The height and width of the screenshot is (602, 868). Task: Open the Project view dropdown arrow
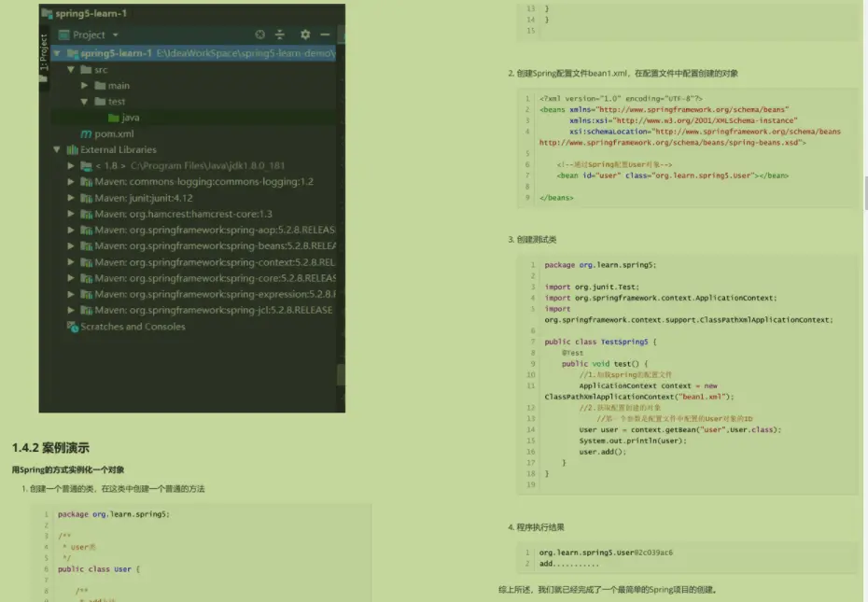115,35
